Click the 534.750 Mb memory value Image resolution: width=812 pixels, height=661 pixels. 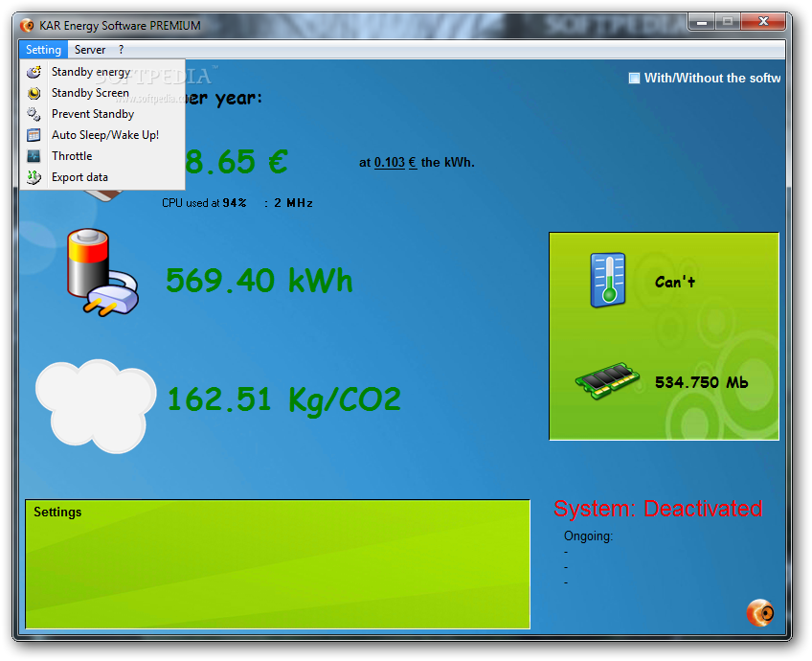702,382
